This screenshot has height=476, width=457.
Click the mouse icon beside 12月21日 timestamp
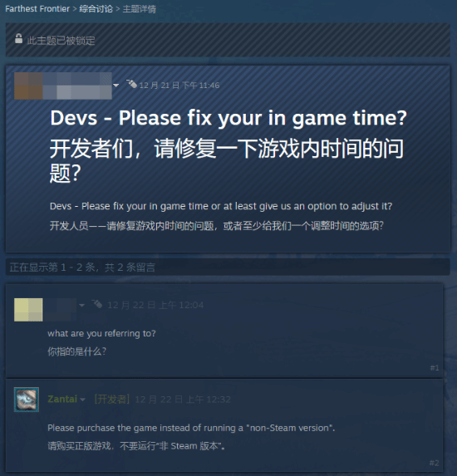(131, 83)
